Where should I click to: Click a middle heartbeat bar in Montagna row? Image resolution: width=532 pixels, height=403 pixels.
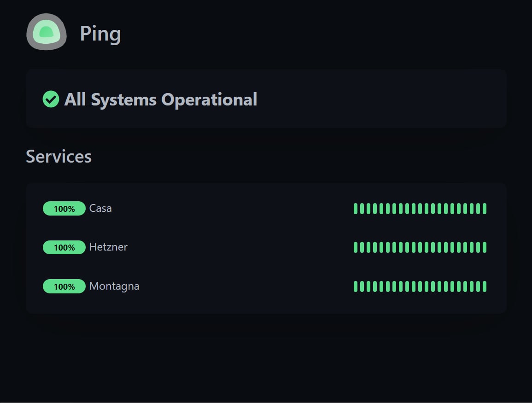(x=420, y=286)
